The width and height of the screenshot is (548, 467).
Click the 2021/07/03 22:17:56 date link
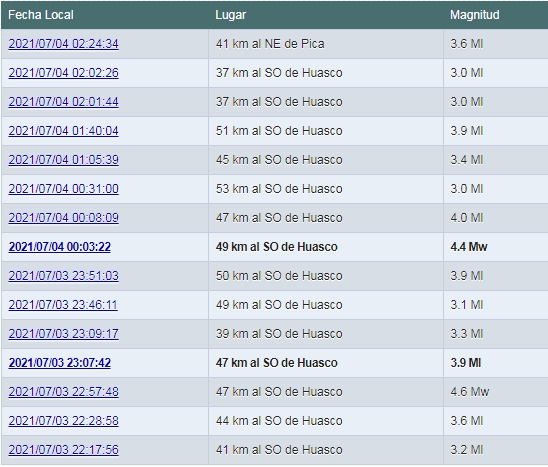(63, 450)
